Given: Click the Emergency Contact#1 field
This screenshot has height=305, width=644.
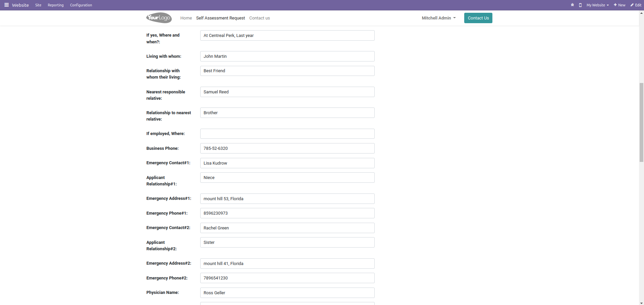Looking at the screenshot, I should click(287, 163).
